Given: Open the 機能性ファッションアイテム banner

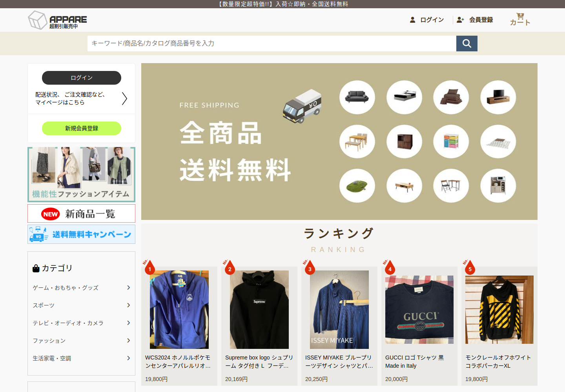Looking at the screenshot, I should pos(82,174).
